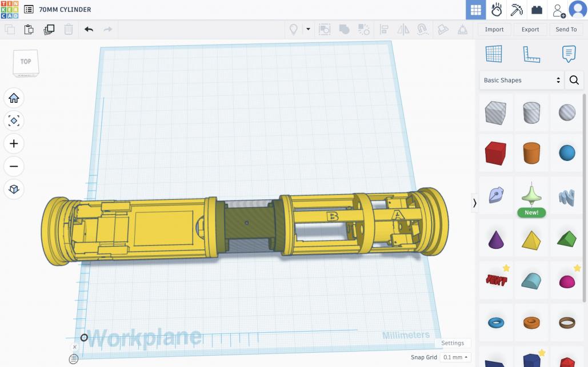The width and height of the screenshot is (588, 367).
Task: Click the TOP face of view cube
Action: 26,62
